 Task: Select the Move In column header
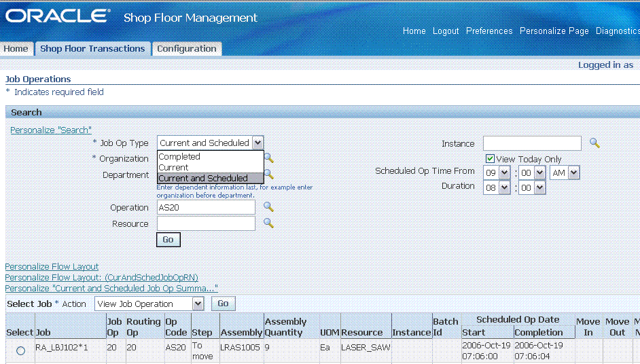(588, 327)
